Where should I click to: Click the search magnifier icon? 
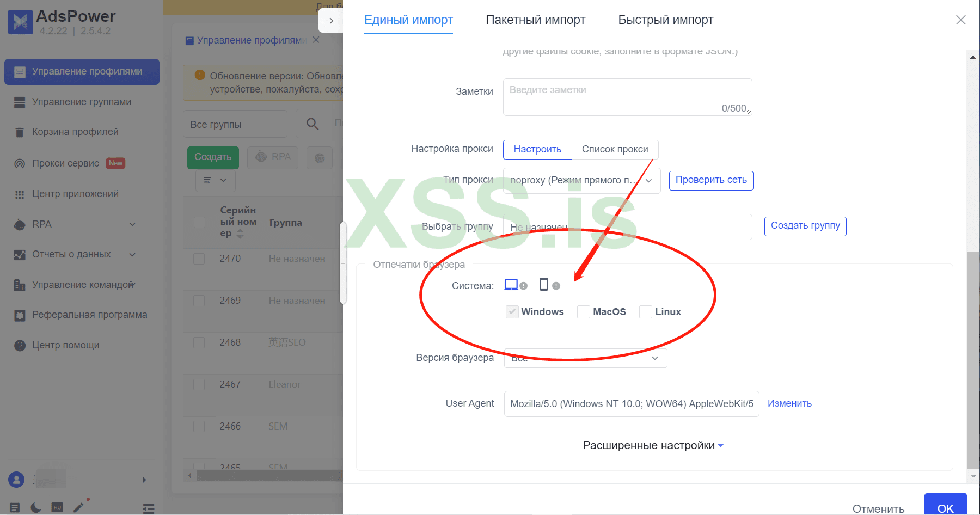coord(313,124)
